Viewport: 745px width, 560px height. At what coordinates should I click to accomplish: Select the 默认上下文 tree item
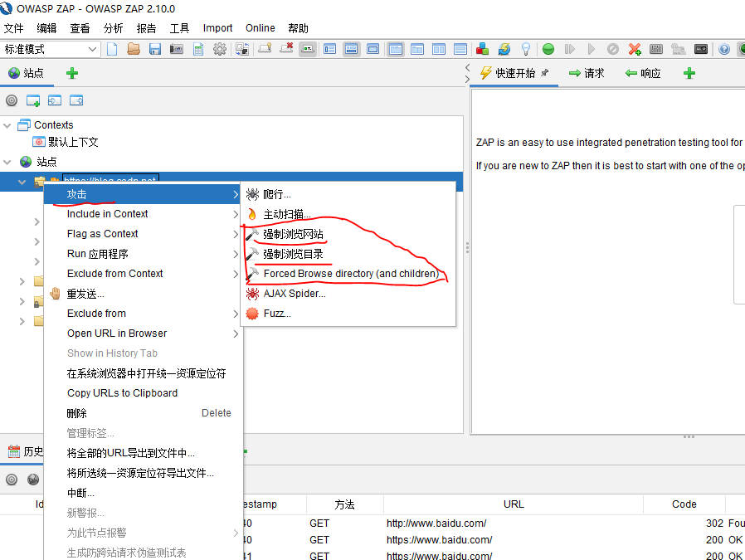point(65,142)
